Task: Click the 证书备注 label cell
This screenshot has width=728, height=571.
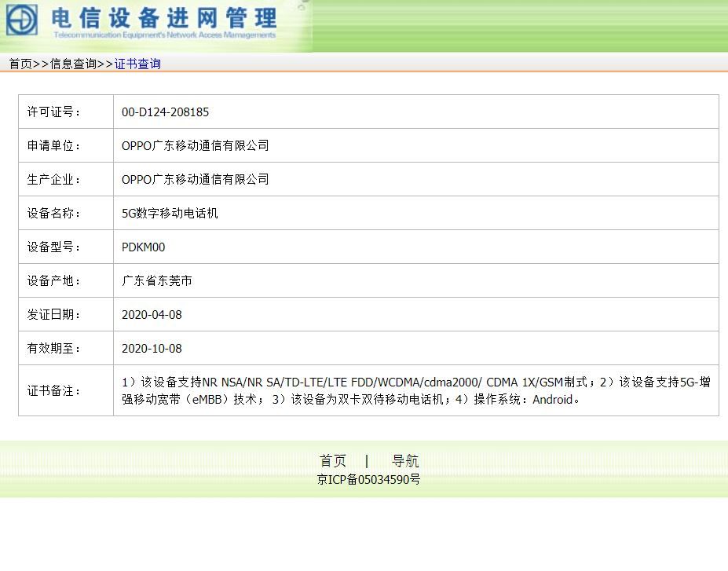Action: coord(66,390)
